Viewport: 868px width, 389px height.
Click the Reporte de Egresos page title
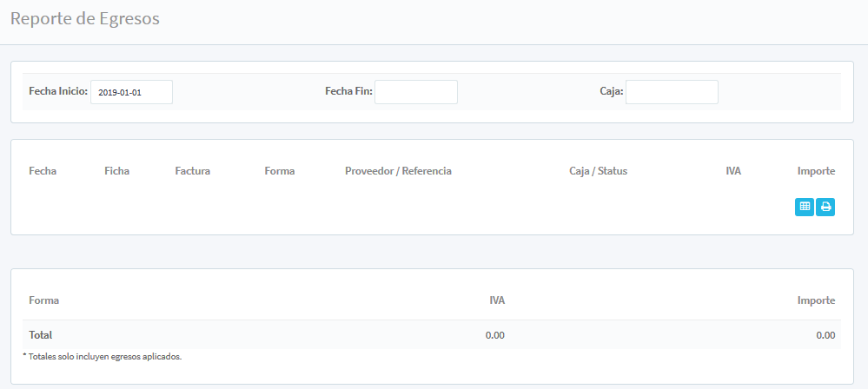pos(85,19)
